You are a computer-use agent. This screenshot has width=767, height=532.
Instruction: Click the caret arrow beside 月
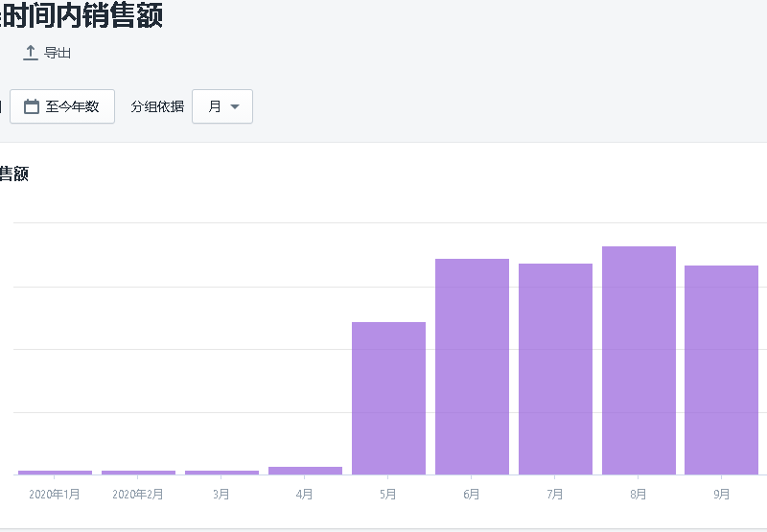(235, 106)
